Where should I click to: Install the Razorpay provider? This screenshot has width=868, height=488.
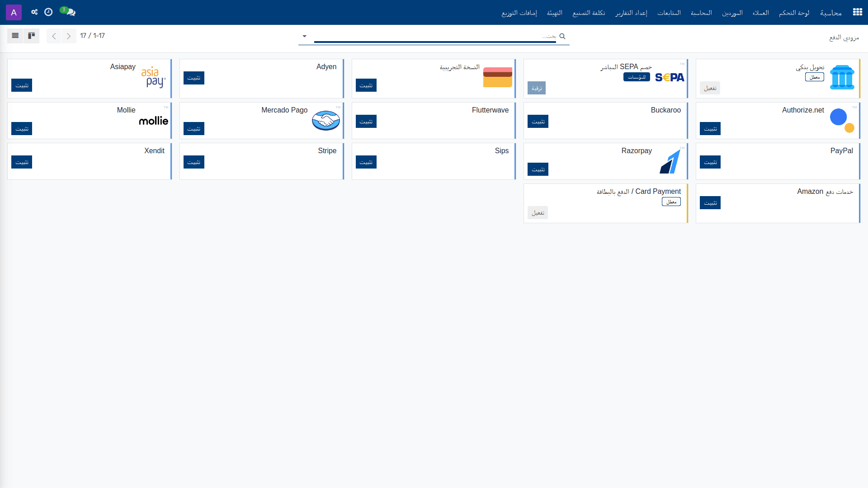(538, 169)
